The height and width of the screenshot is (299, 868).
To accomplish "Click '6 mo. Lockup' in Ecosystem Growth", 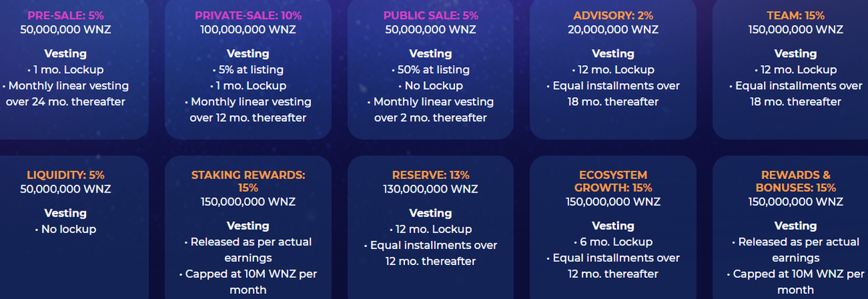I will tap(613, 242).
